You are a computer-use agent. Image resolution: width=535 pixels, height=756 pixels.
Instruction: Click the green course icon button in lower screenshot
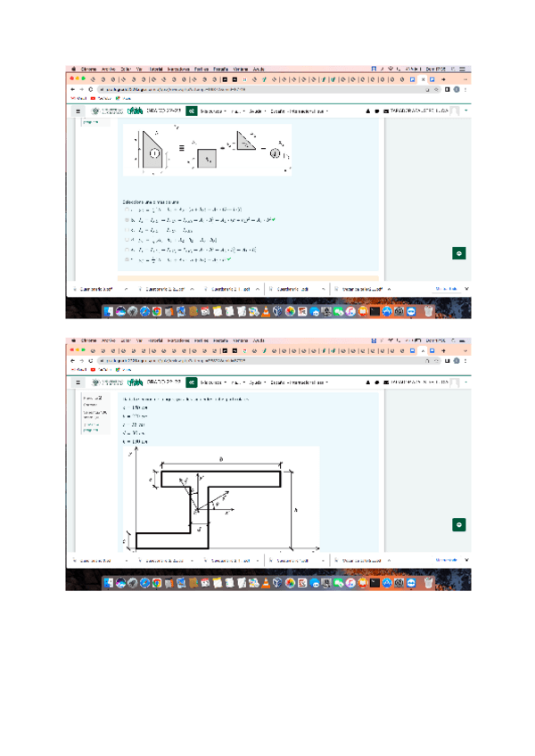tap(192, 382)
